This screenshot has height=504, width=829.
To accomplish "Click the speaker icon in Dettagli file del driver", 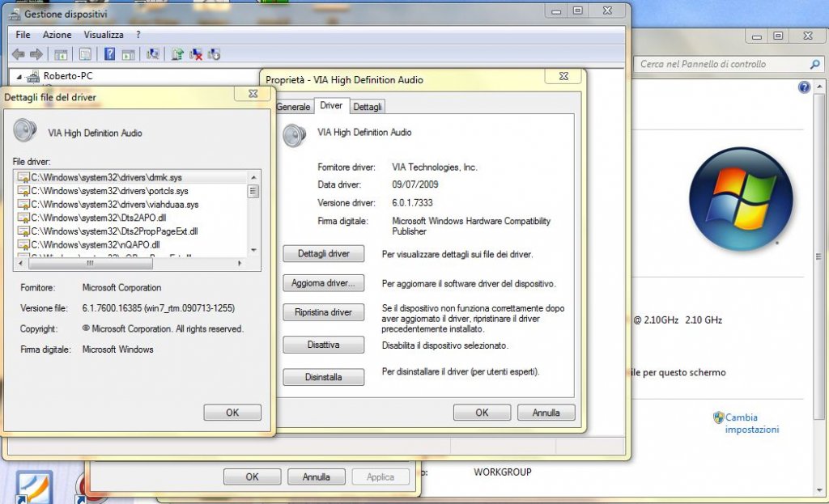I will coord(25,130).
